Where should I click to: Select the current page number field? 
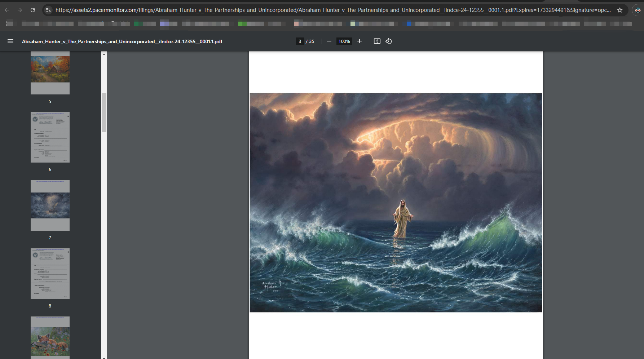point(300,41)
